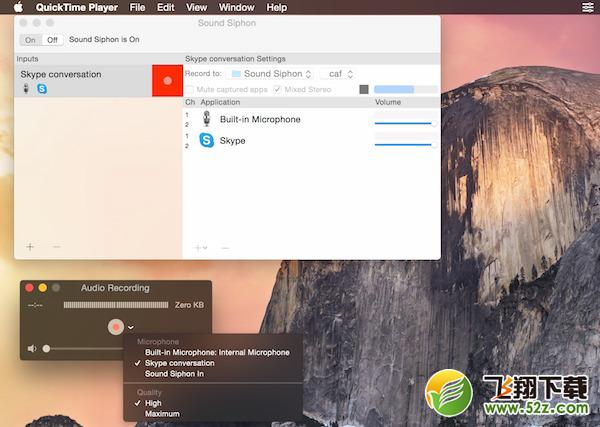Viewport: 600px width, 427px height.
Task: Switch Sound Siphon On
Action: (31, 40)
